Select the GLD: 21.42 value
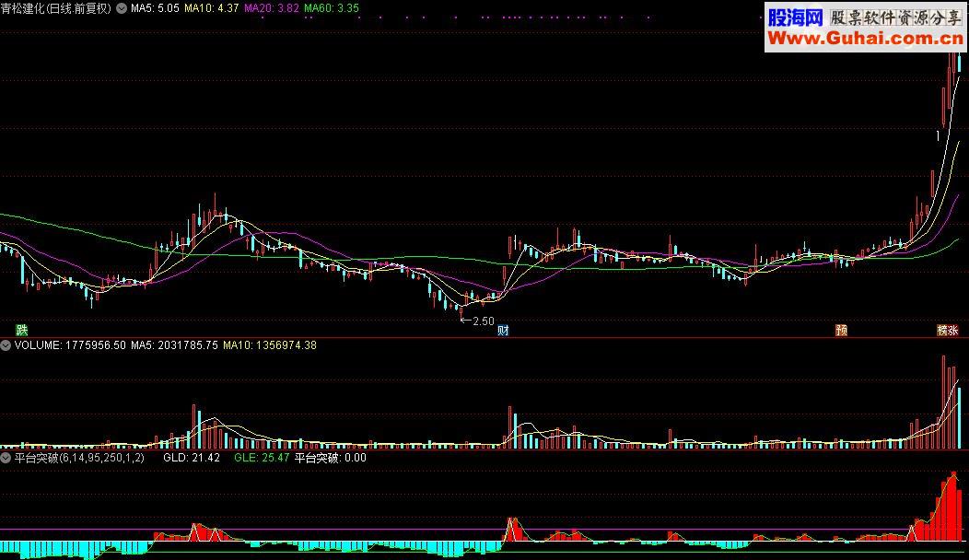Screen dimensions: 969x560 pos(192,458)
